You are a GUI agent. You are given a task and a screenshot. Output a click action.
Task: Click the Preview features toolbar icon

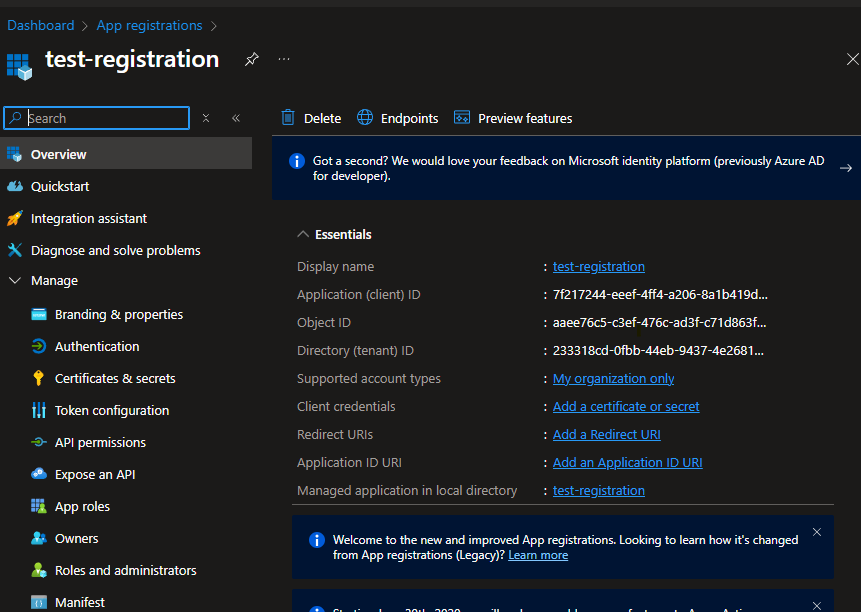(x=462, y=117)
